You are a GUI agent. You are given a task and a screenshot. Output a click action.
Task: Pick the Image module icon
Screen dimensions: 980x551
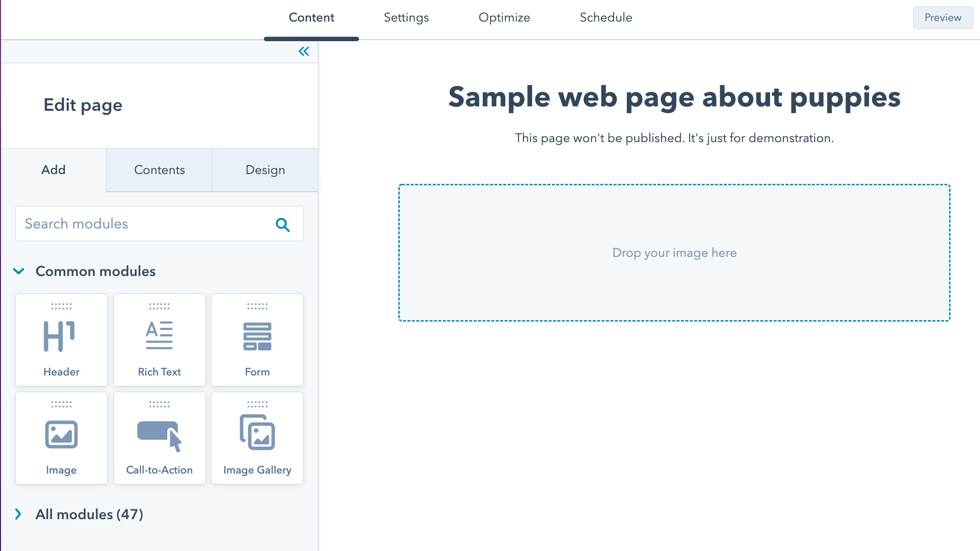pos(61,434)
